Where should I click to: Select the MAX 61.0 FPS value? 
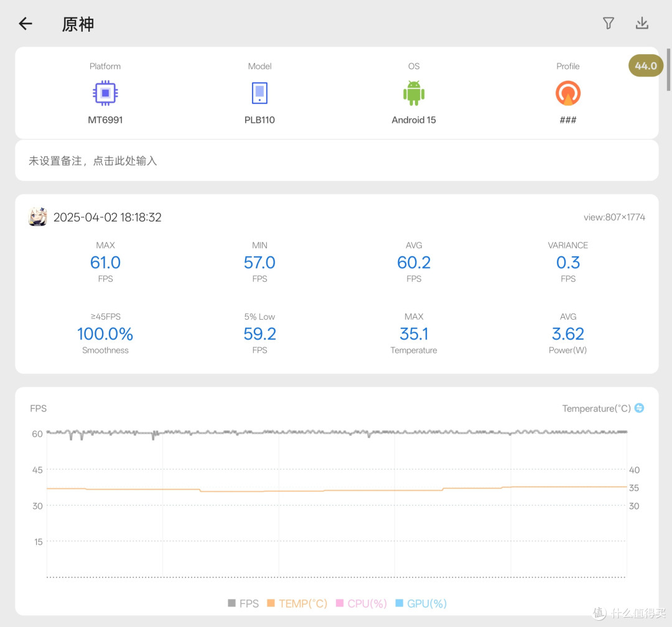(x=105, y=262)
